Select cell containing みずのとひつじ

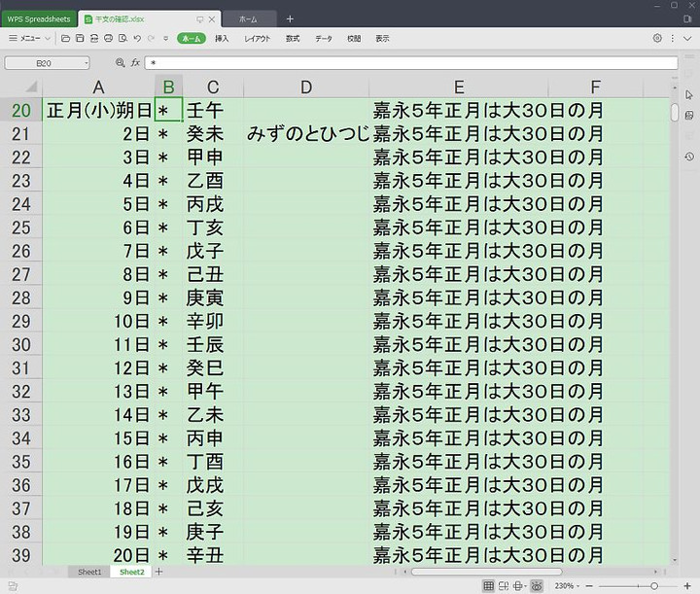click(305, 133)
